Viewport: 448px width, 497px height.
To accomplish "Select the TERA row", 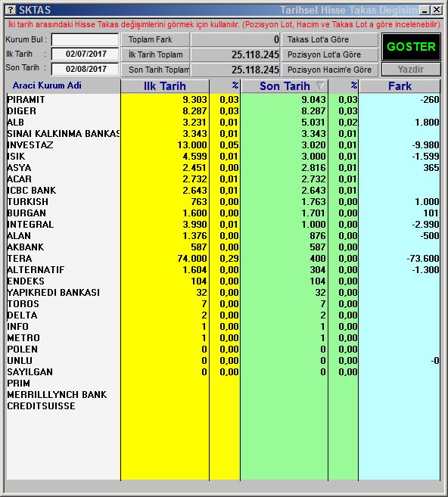I will click(223, 258).
